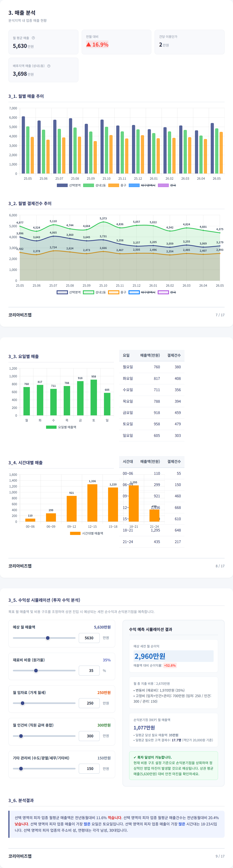Select the 1,077만원 break-even sales value

[x=144, y=727]
